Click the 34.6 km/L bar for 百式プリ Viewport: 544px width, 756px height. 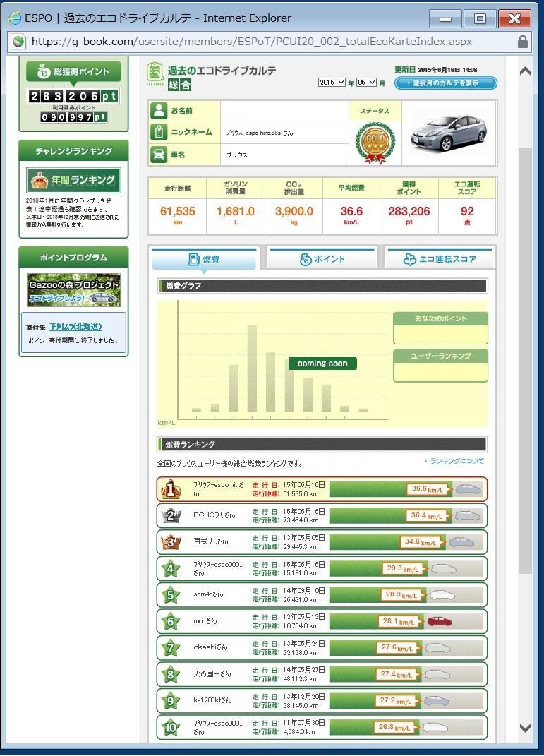(387, 542)
